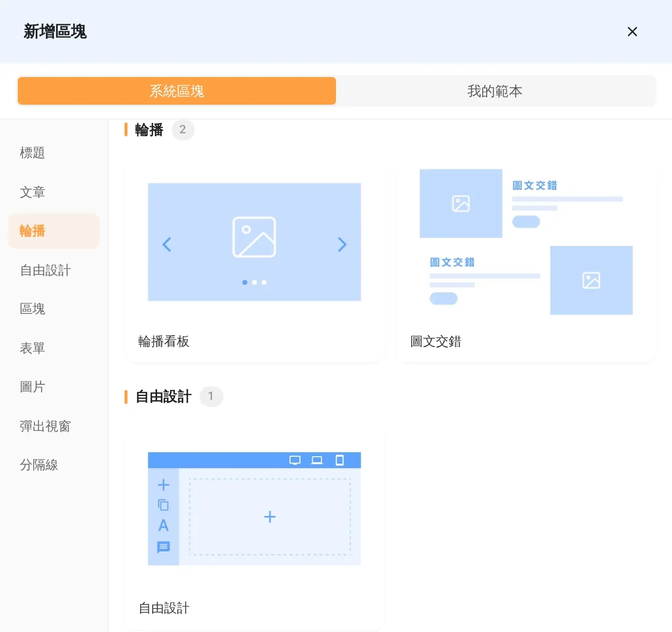Image resolution: width=672 pixels, height=632 pixels.
Task: Click the 自由設計 card label at bottom
Action: (x=164, y=608)
